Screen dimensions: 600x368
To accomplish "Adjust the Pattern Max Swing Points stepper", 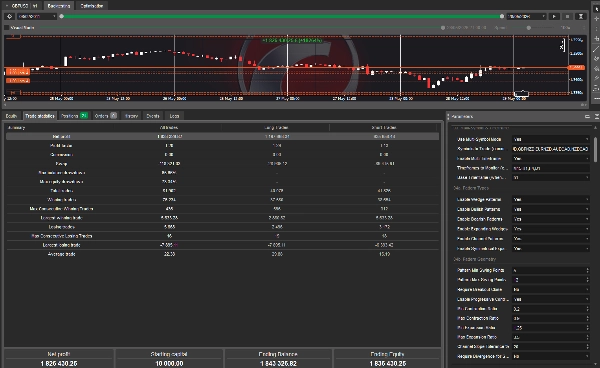I will tap(587, 280).
